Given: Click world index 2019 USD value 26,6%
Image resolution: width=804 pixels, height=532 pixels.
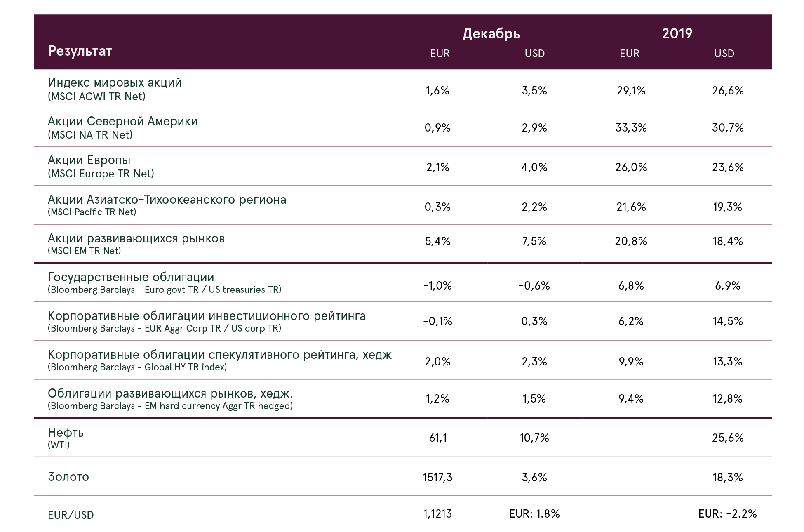Looking at the screenshot, I should coord(728,91).
